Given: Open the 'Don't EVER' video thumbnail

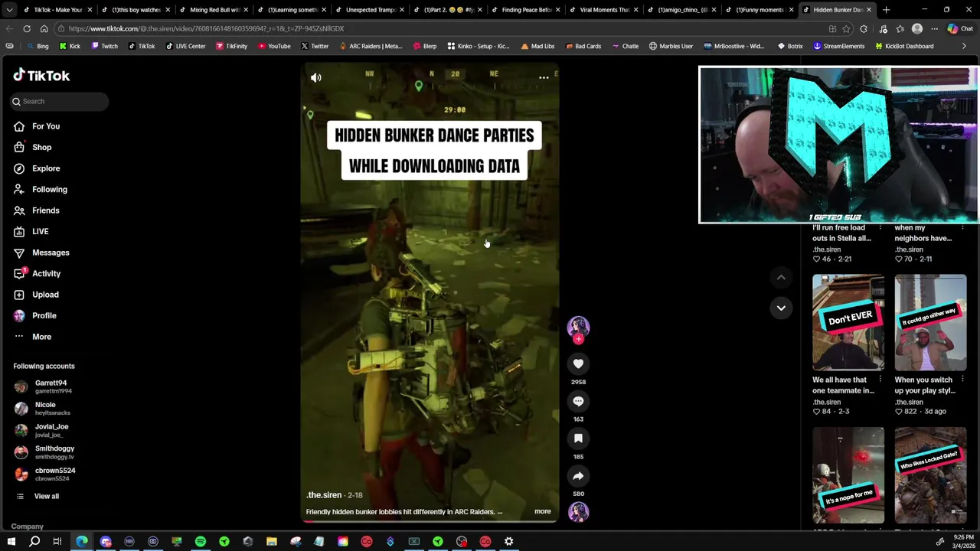Looking at the screenshot, I should point(848,322).
